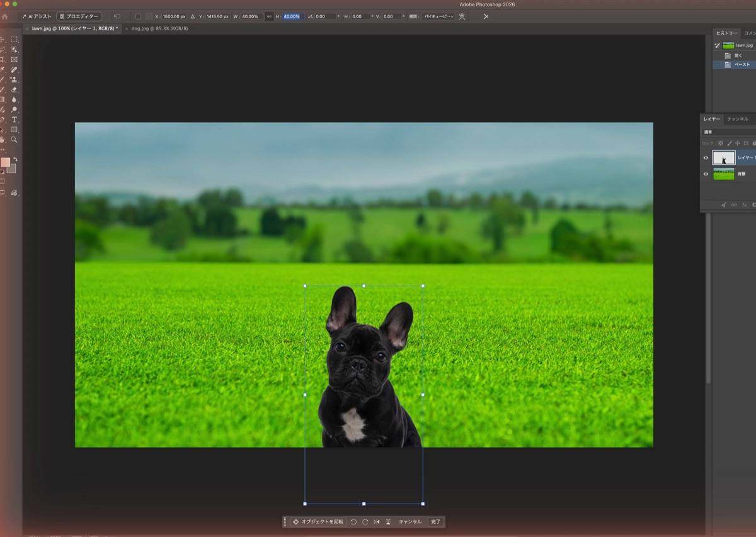
Task: Select the Move tool
Action: coord(3,39)
